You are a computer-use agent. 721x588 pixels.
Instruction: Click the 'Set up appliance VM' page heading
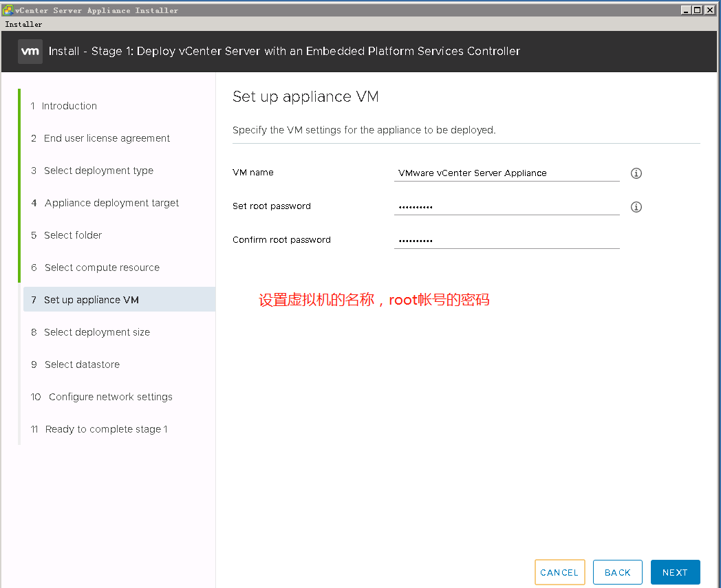click(305, 96)
